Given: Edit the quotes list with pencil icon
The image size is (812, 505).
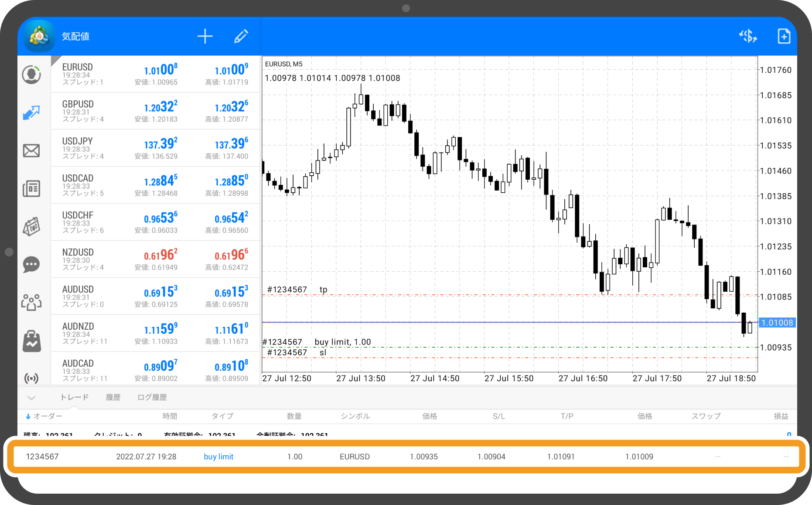Looking at the screenshot, I should click(241, 36).
